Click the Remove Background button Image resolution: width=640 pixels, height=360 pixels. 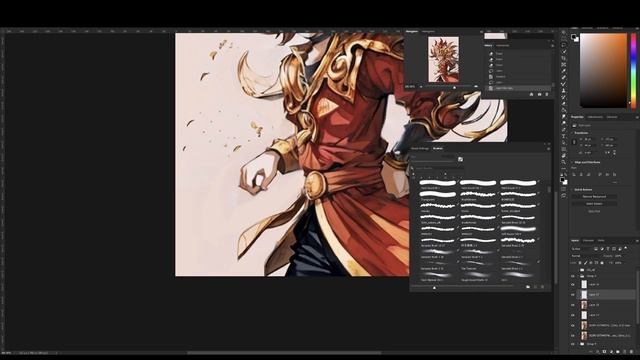click(594, 196)
